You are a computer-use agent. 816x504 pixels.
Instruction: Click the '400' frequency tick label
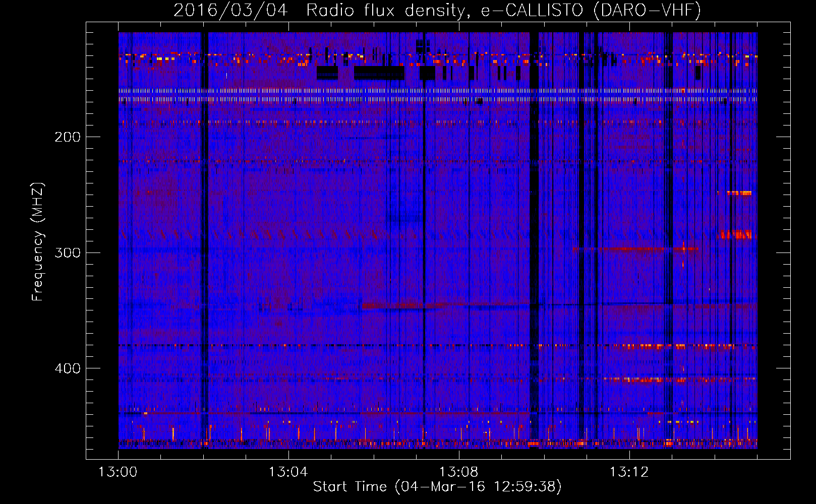point(68,368)
